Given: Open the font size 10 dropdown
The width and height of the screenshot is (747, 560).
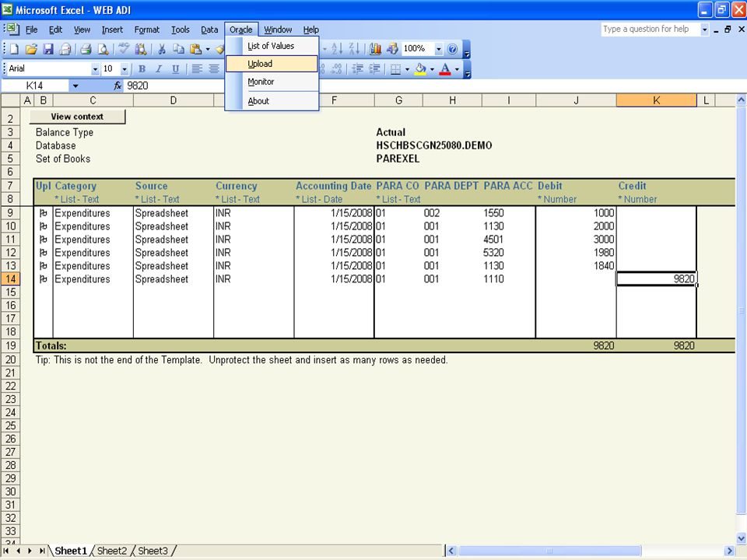Looking at the screenshot, I should 124,69.
